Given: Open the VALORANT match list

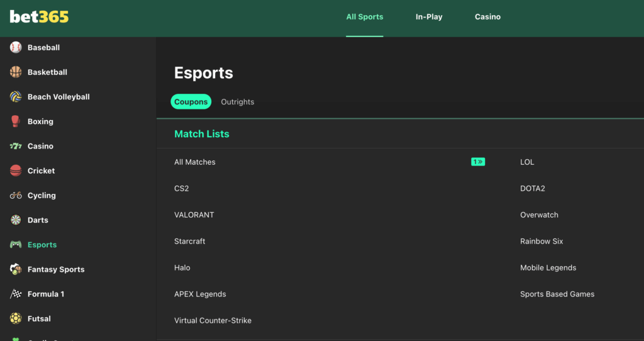Looking at the screenshot, I should (x=194, y=215).
